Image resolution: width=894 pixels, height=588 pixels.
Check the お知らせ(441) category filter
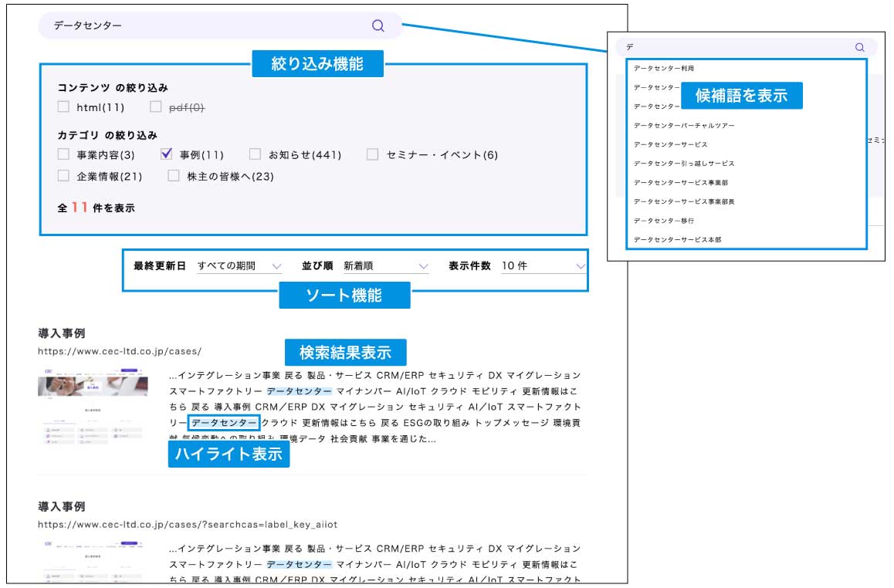coord(255,154)
